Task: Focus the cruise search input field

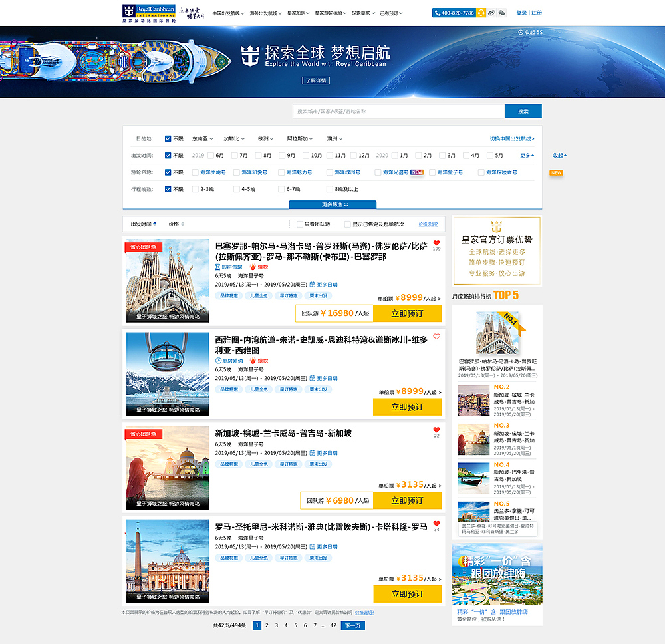Action: (398, 112)
